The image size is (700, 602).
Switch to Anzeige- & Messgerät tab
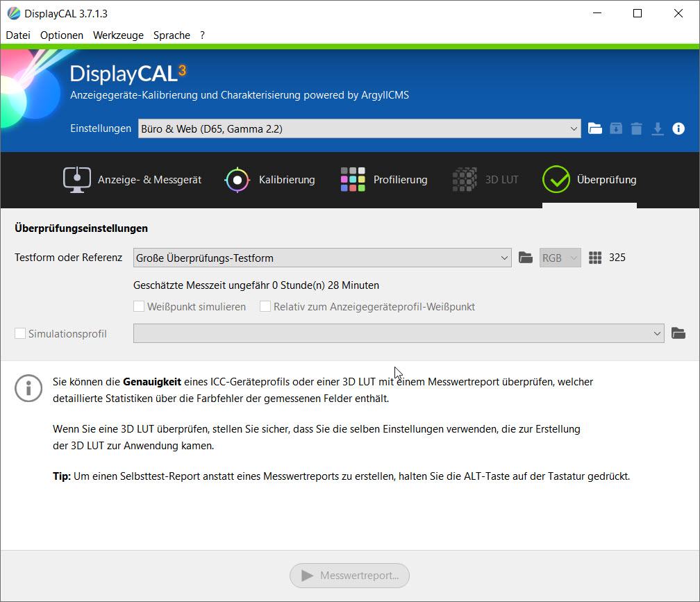(149, 180)
